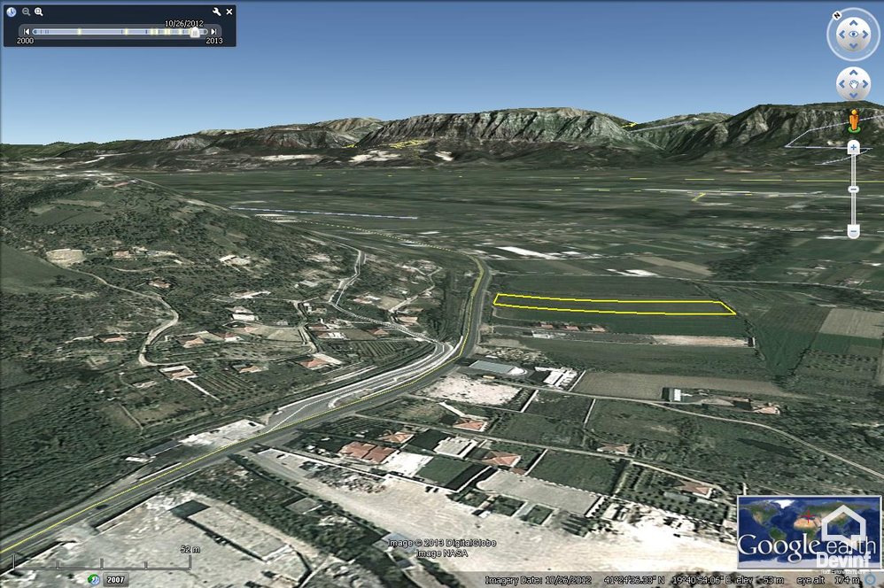Viewport: 884px width, 588px height.
Task: Open time slider options wrench
Action: tap(216, 12)
